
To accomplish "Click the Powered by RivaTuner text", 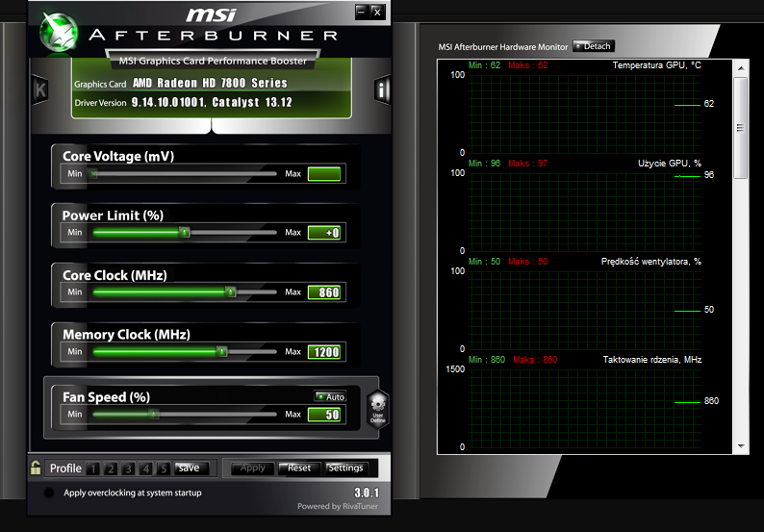I will (x=338, y=506).
